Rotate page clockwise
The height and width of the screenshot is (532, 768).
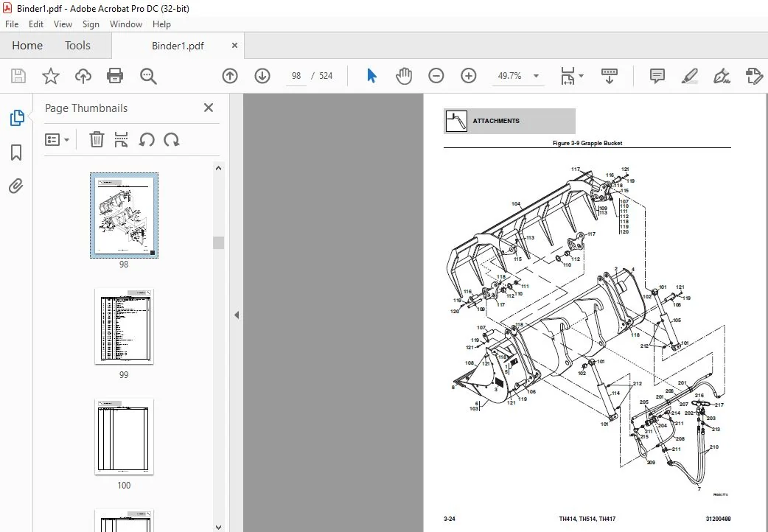(172, 139)
